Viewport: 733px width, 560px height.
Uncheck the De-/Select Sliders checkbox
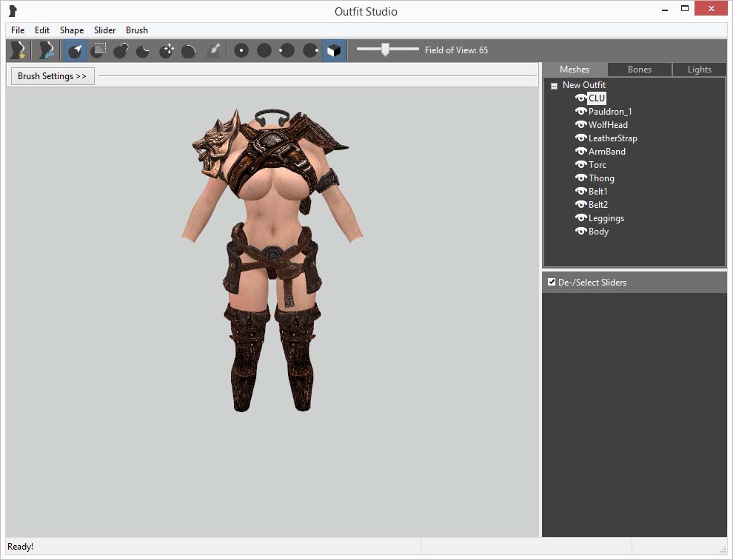tap(552, 282)
